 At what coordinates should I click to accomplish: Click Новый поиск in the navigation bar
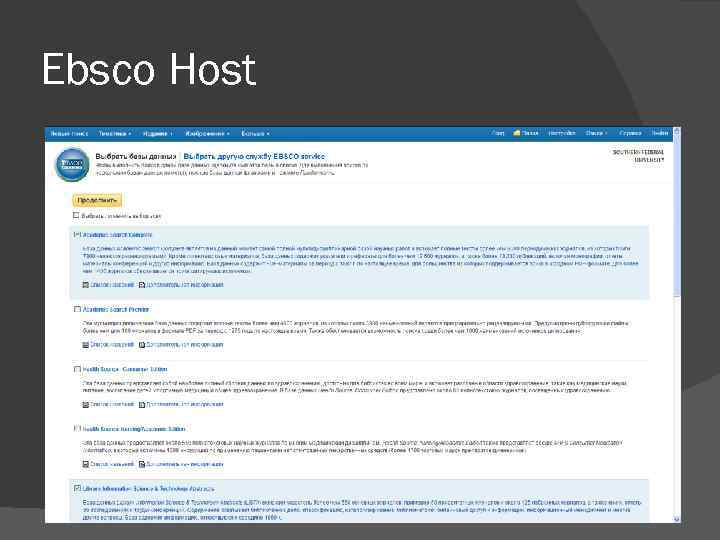pyautogui.click(x=69, y=134)
